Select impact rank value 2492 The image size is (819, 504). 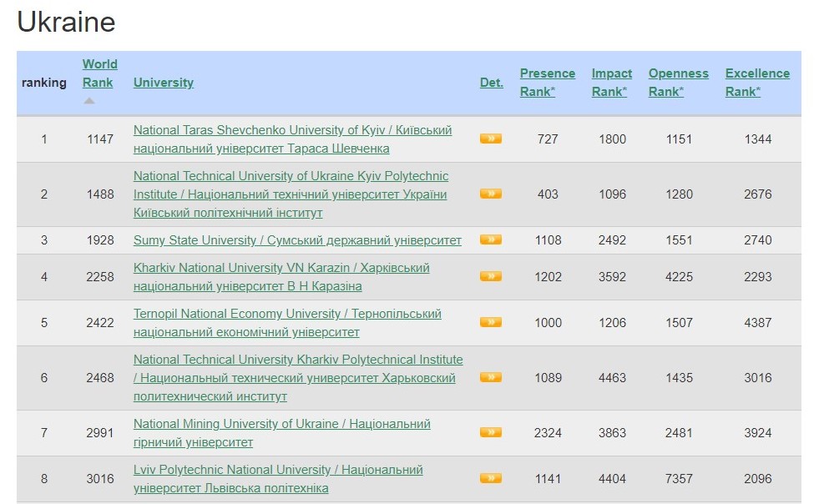coord(612,239)
